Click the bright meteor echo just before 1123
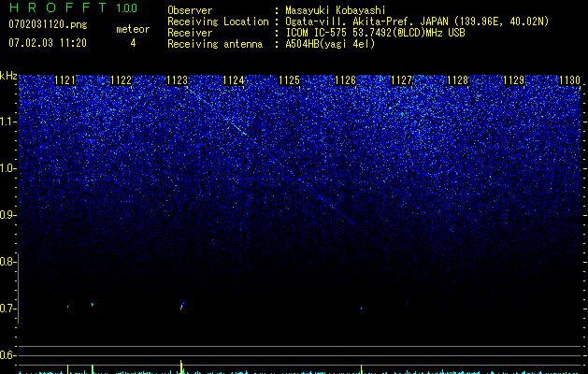 coord(182,306)
